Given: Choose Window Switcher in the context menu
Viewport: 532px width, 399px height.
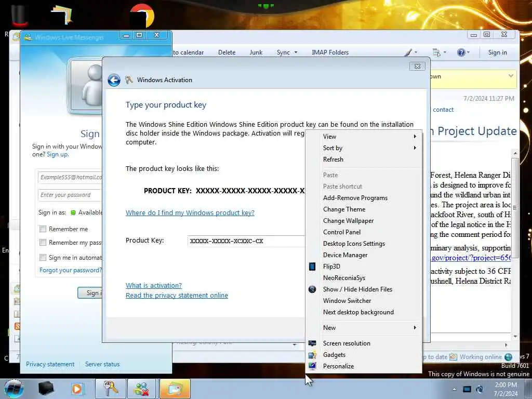Looking at the screenshot, I should click(x=347, y=301).
